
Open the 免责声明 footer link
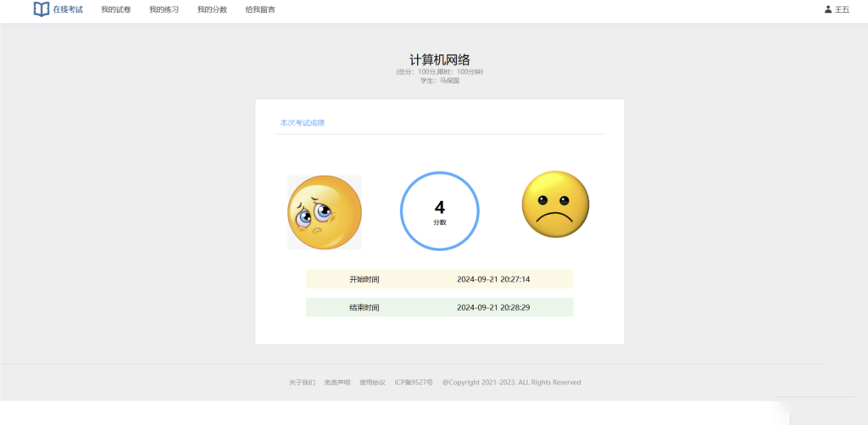337,383
